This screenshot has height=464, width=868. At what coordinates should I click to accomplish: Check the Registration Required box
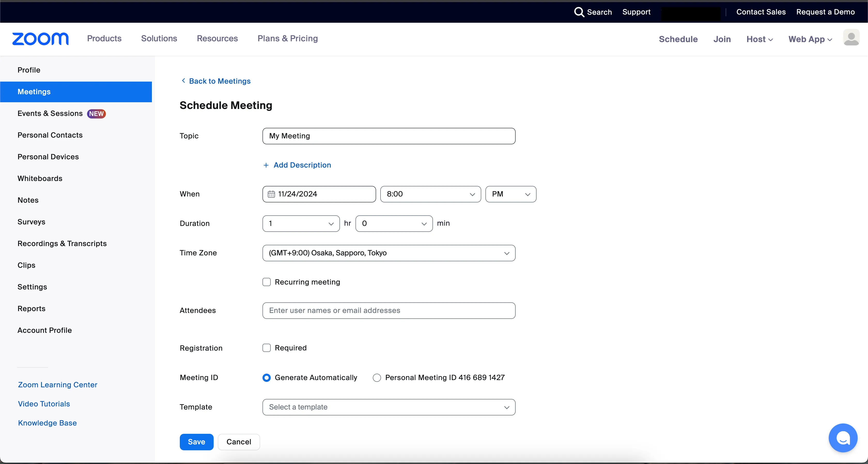(x=267, y=348)
